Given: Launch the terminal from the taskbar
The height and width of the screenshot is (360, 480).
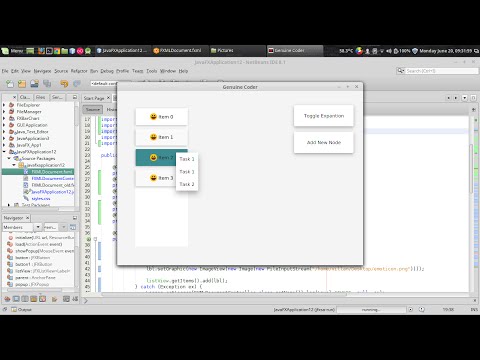Looking at the screenshot, I should click(x=49, y=51).
